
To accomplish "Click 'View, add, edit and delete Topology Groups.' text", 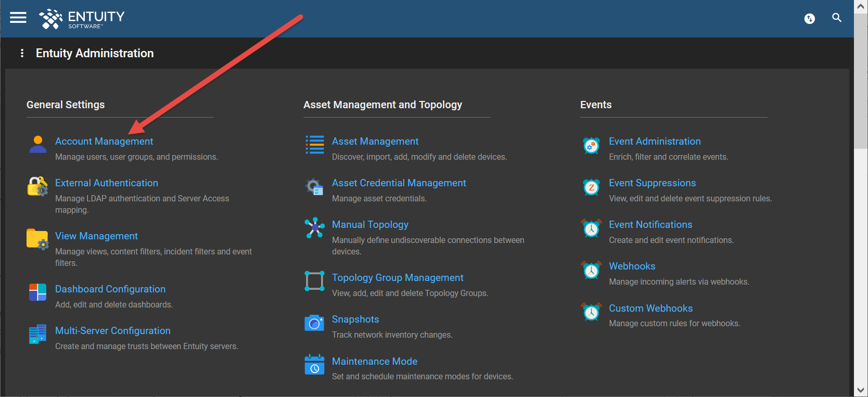I will (x=410, y=293).
